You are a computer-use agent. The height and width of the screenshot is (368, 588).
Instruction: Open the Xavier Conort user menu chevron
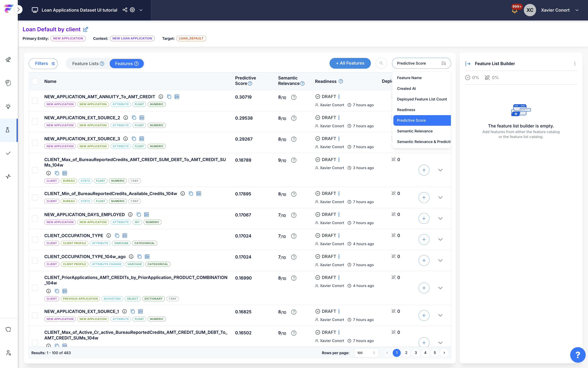577,10
